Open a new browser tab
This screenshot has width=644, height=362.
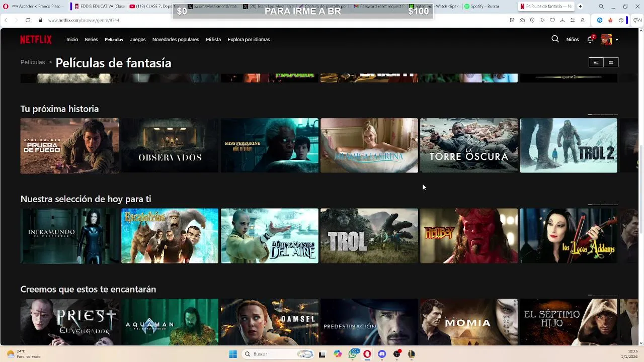pyautogui.click(x=580, y=7)
